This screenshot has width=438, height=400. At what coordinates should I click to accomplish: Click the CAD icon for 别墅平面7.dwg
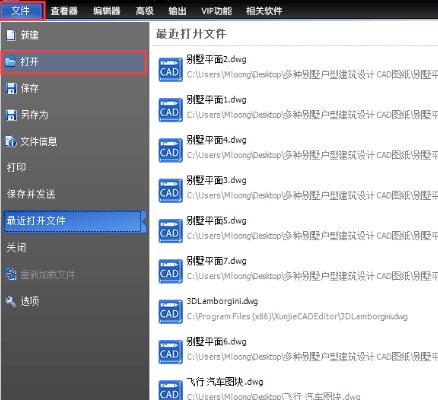click(170, 271)
